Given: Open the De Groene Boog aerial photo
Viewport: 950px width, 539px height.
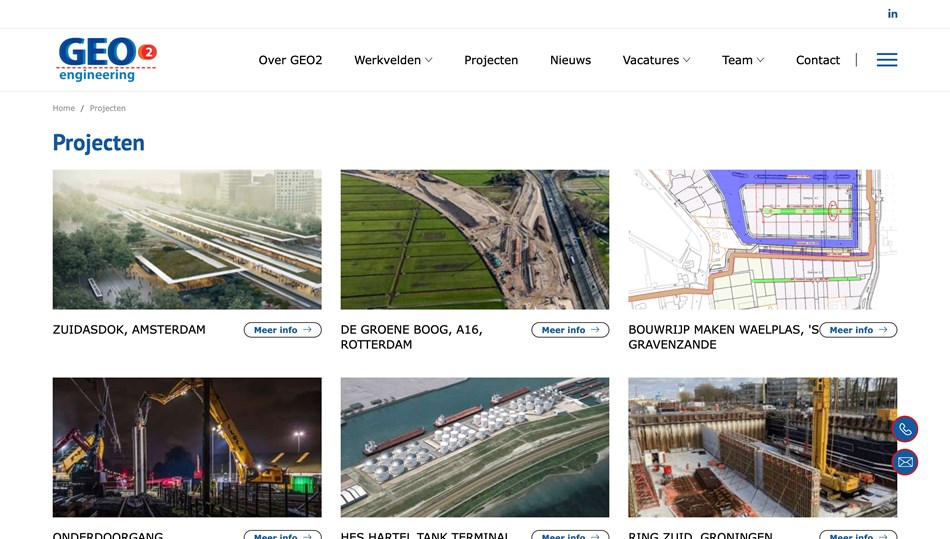Looking at the screenshot, I should [475, 239].
